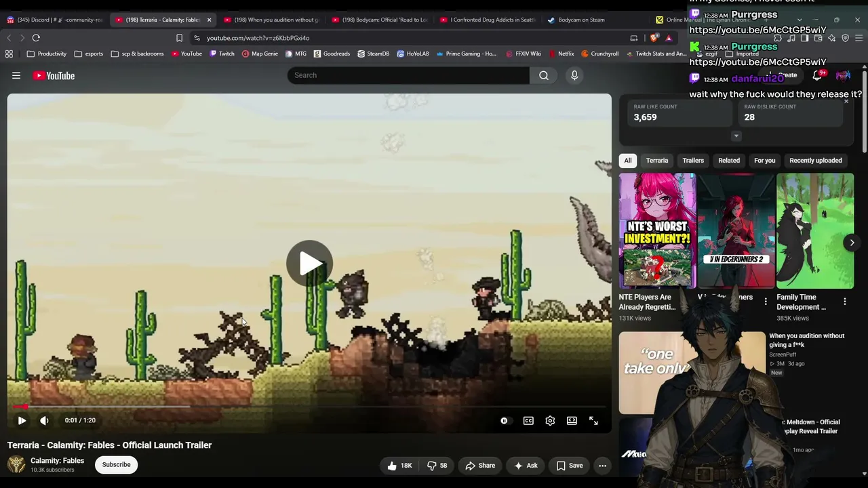Go back in the browser
This screenshot has width=868, height=488.
pos(9,38)
